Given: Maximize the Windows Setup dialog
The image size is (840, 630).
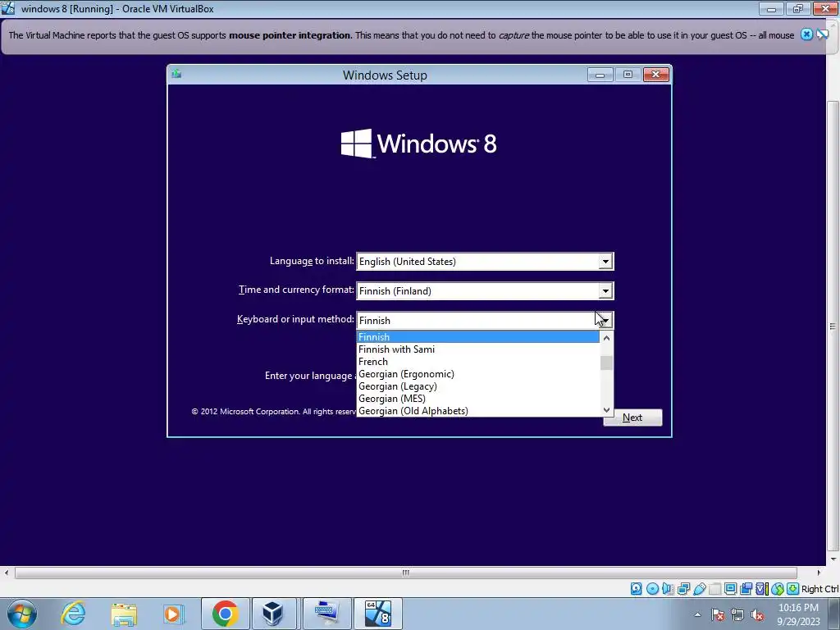Looking at the screenshot, I should pyautogui.click(x=628, y=75).
